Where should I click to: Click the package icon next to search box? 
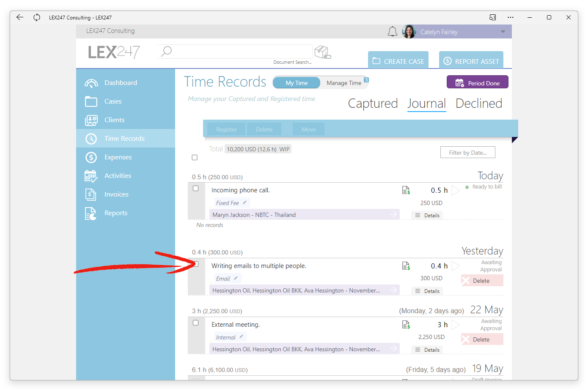(x=323, y=52)
